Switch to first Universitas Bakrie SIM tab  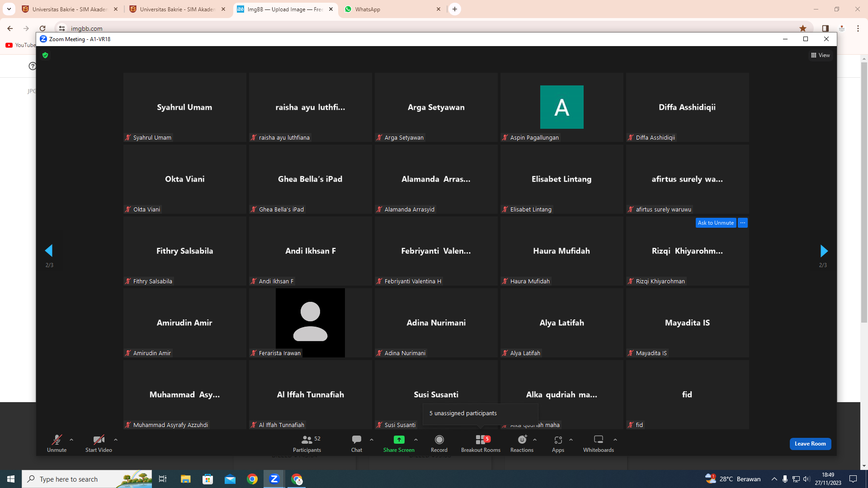70,9
